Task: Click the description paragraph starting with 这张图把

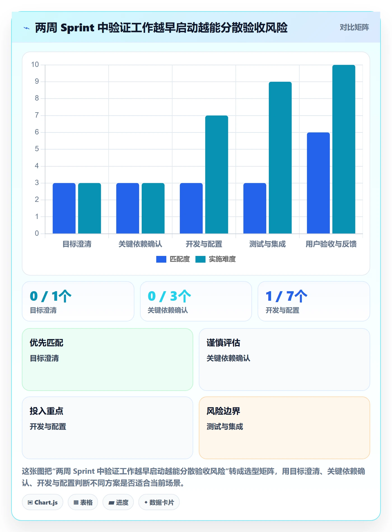Action: pyautogui.click(x=194, y=477)
